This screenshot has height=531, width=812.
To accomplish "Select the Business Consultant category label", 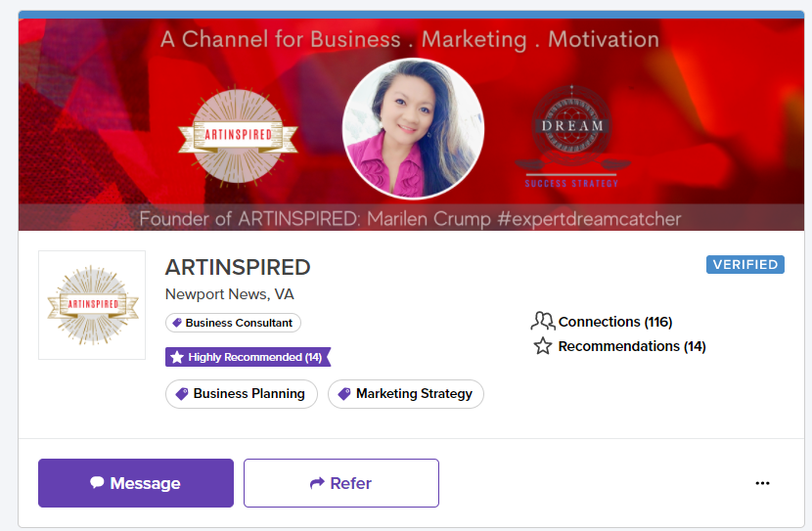I will (238, 323).
